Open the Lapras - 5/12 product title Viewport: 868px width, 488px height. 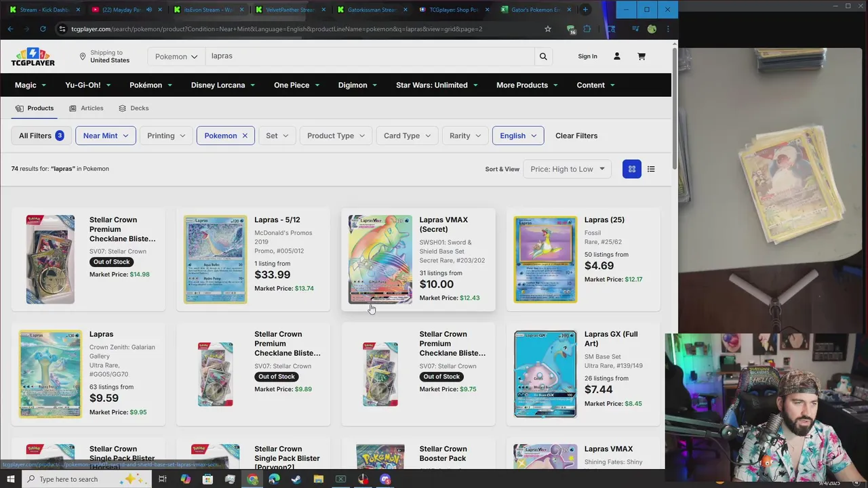coord(277,220)
